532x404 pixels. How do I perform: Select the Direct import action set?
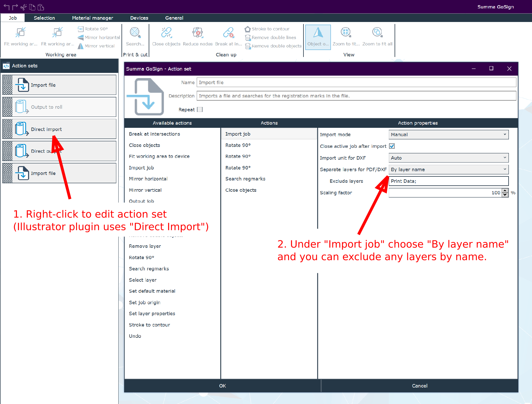[59, 129]
